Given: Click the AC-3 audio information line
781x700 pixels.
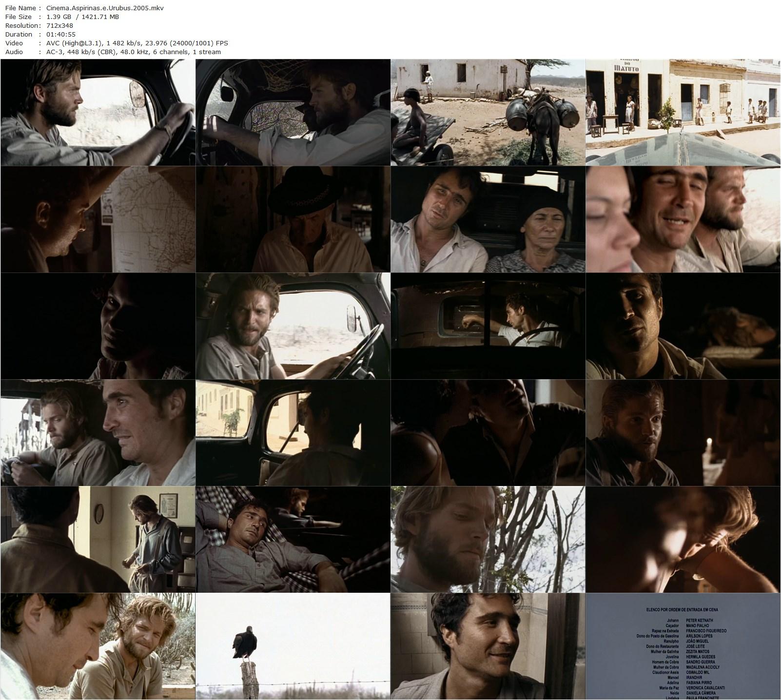Looking at the screenshot, I should pos(132,52).
